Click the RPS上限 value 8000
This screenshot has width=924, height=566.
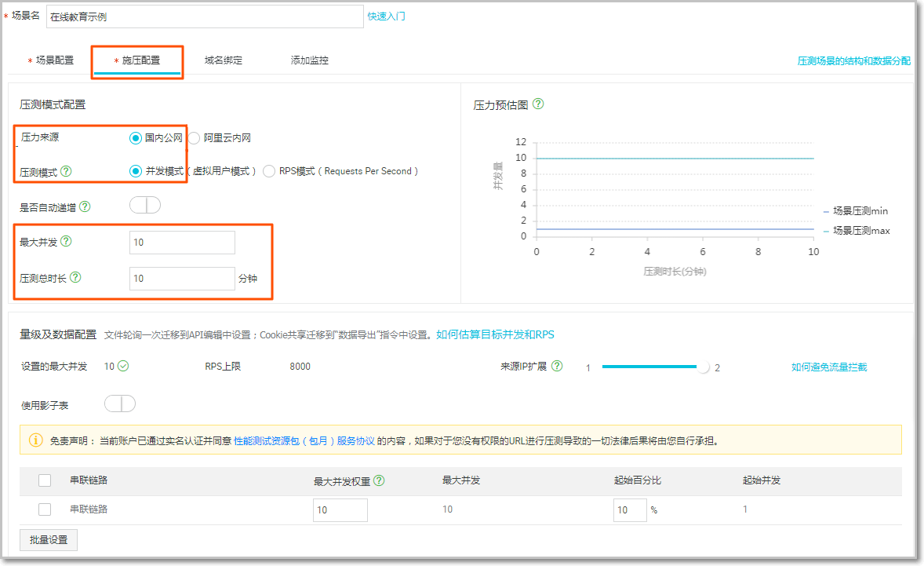[300, 366]
